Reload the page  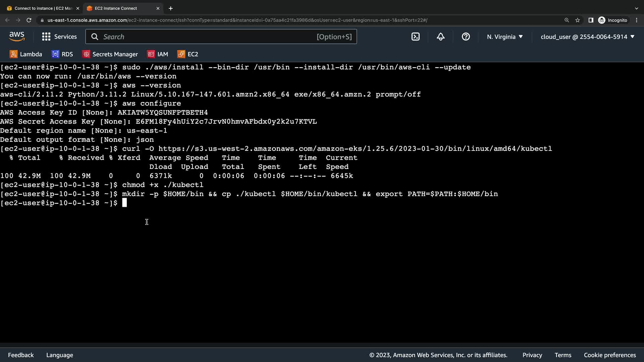coord(29,20)
